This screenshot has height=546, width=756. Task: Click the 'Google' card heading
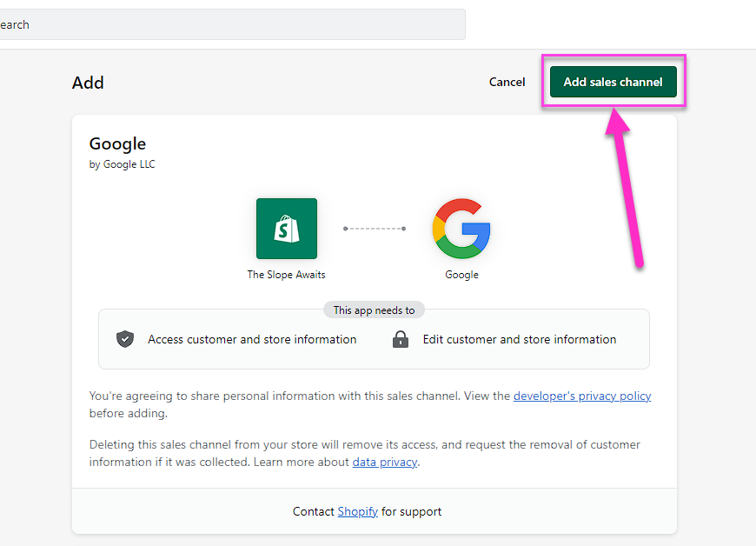[x=117, y=143]
